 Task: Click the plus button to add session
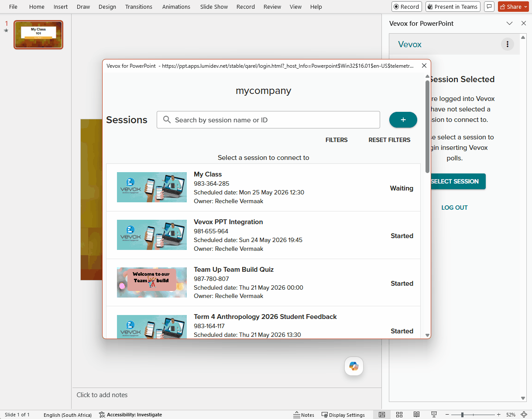[x=403, y=120]
